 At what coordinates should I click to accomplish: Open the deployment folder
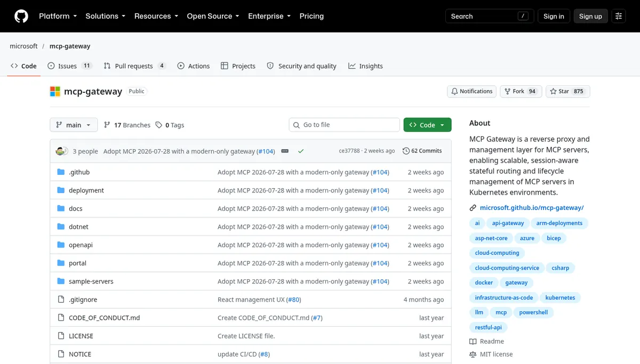click(x=86, y=190)
